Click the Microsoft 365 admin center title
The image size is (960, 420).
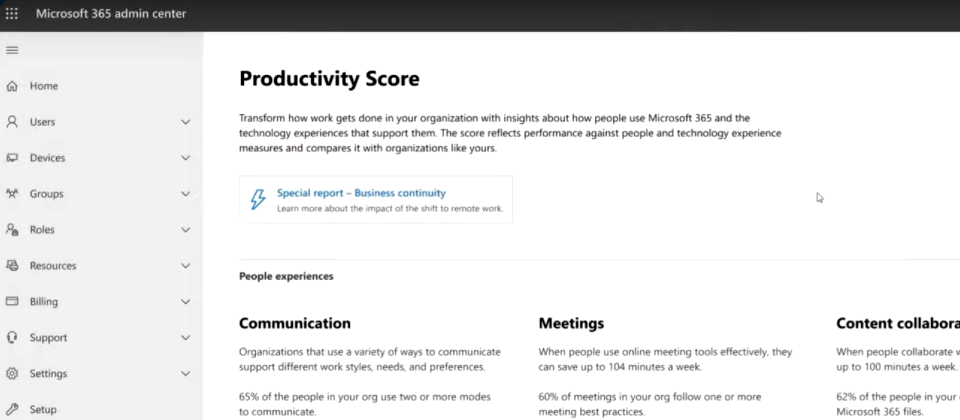(x=111, y=13)
